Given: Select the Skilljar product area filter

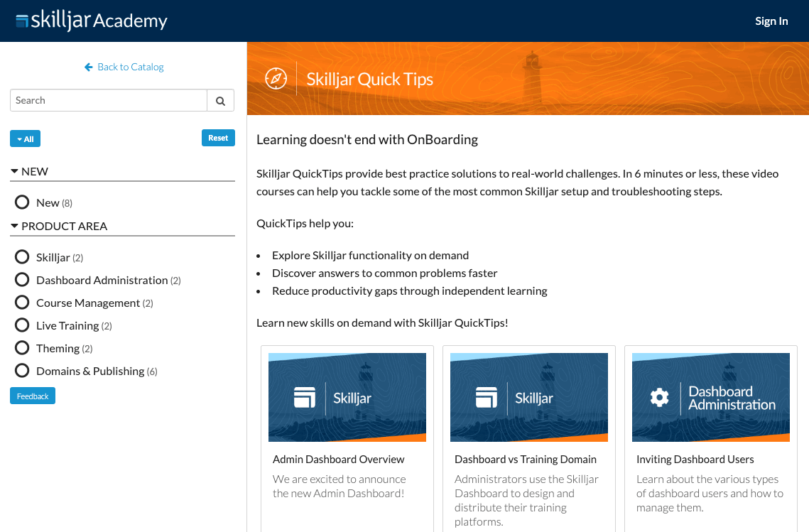Looking at the screenshot, I should tap(22, 257).
